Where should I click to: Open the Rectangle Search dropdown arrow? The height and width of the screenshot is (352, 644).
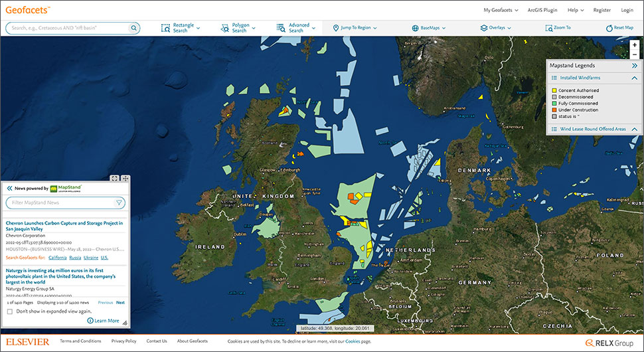(199, 29)
